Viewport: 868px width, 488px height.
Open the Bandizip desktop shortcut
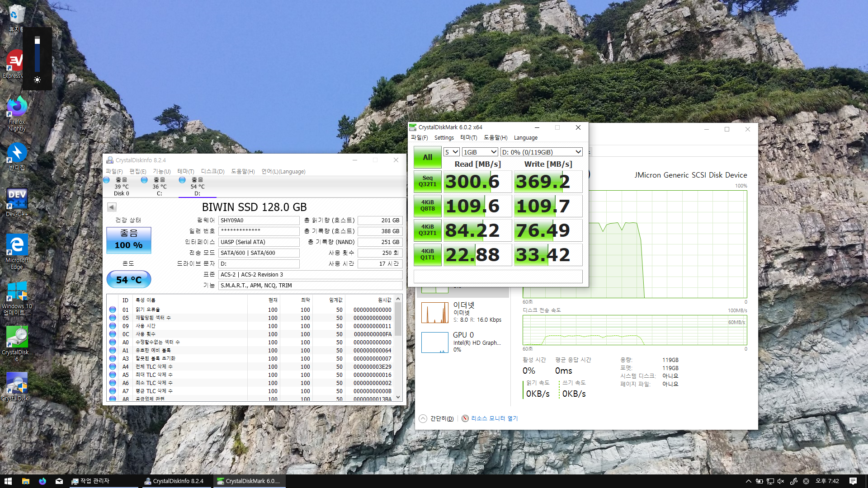click(17, 157)
